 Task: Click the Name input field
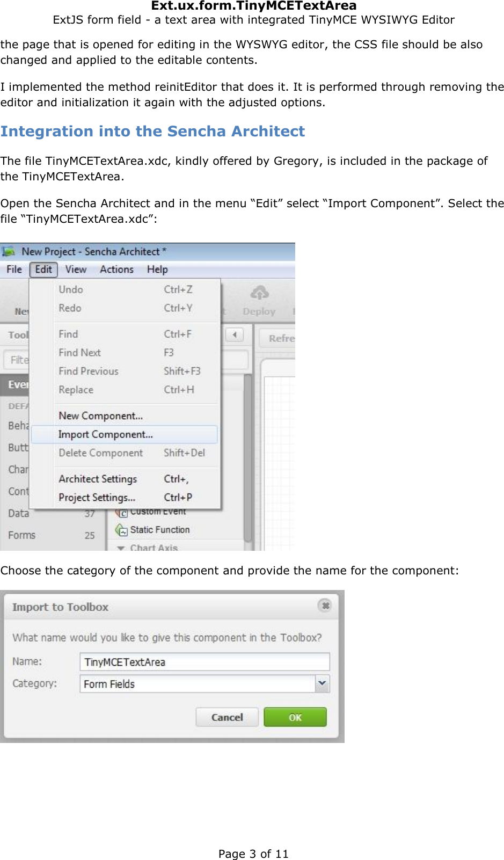pyautogui.click(x=204, y=662)
